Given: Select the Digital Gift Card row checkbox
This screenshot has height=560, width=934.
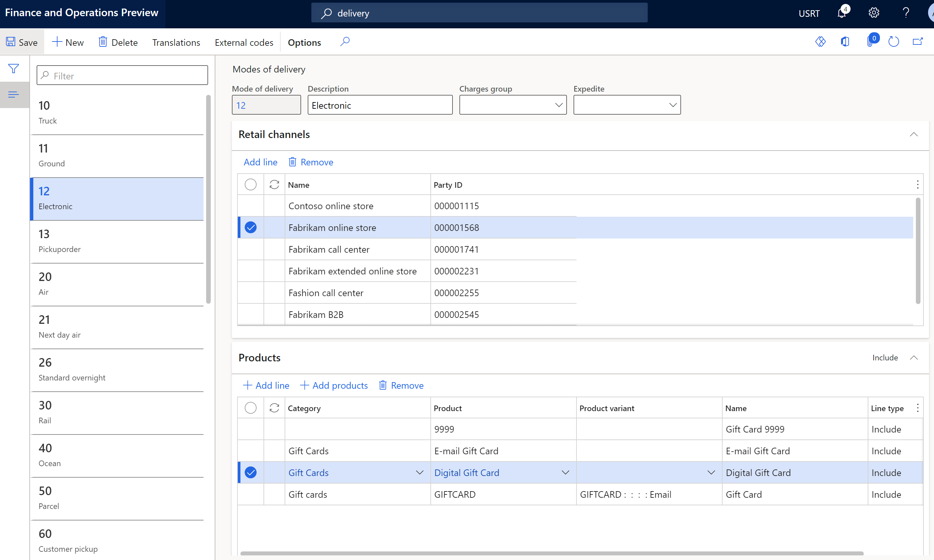Looking at the screenshot, I should tap(252, 473).
